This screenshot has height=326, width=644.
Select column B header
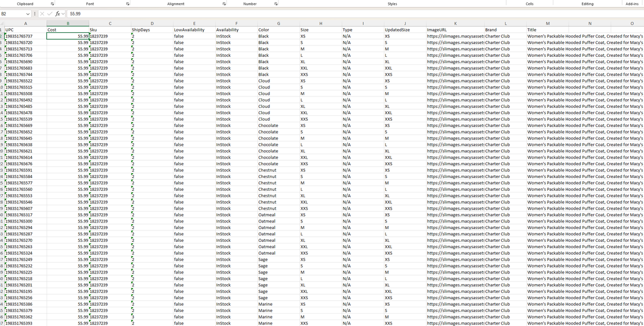(x=68, y=24)
